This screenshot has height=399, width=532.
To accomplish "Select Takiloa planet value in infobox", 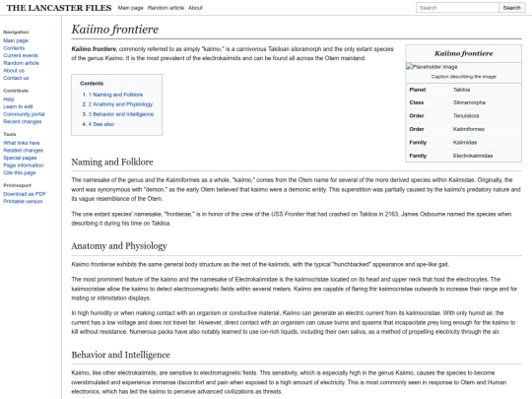I will tap(461, 90).
